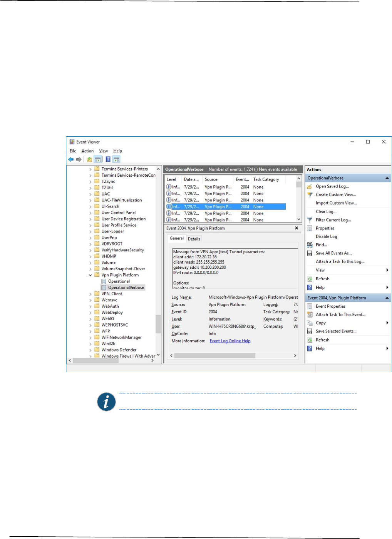Click the Create Custom View funnel icon
The image size is (392, 539).
coord(310,195)
